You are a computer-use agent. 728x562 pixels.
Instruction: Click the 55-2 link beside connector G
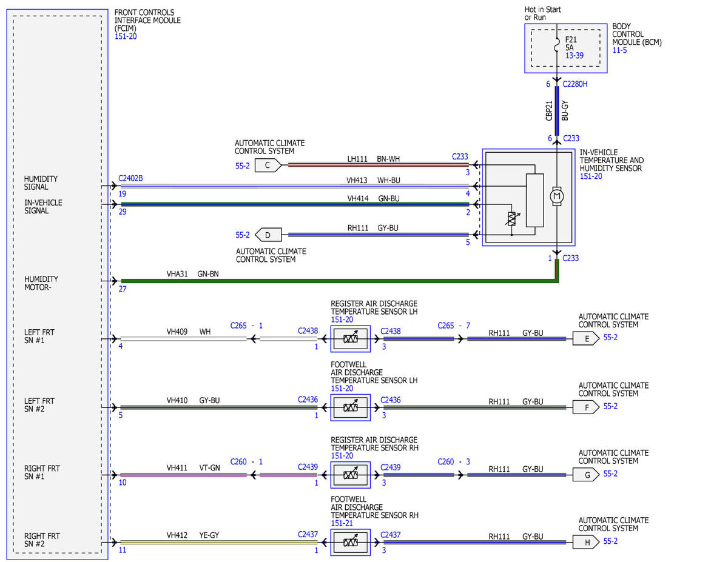[x=610, y=474]
